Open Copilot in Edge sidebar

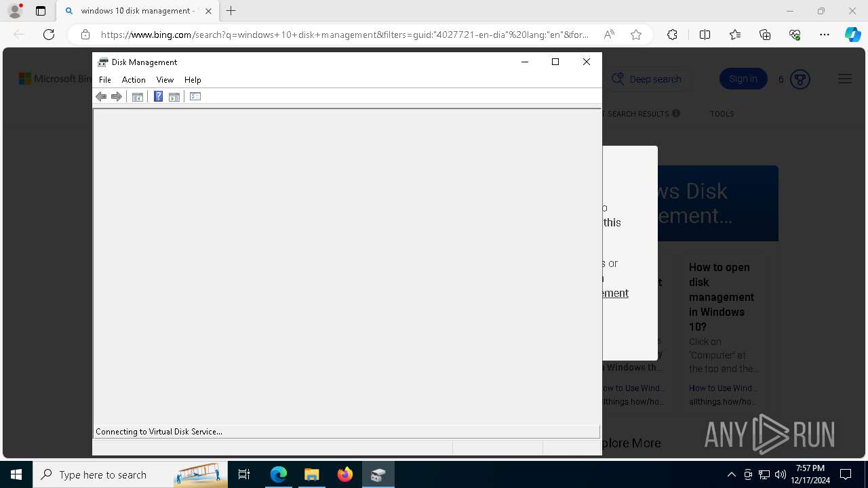pos(852,35)
